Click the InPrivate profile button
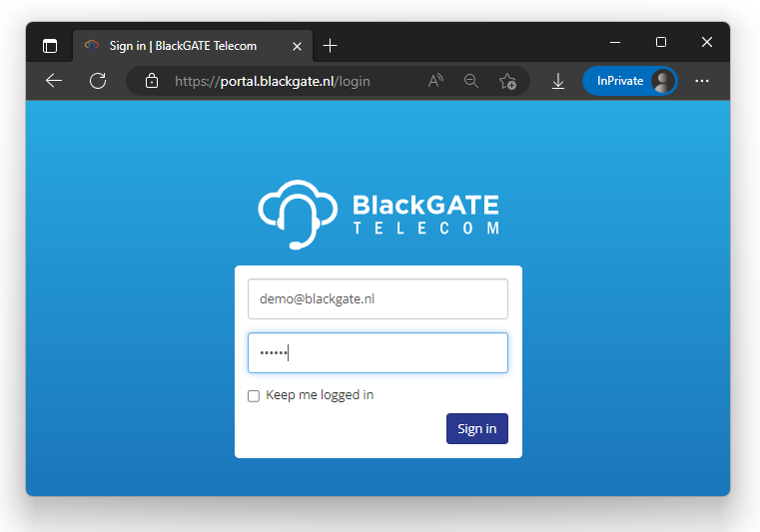This screenshot has height=532, width=760. (x=629, y=81)
